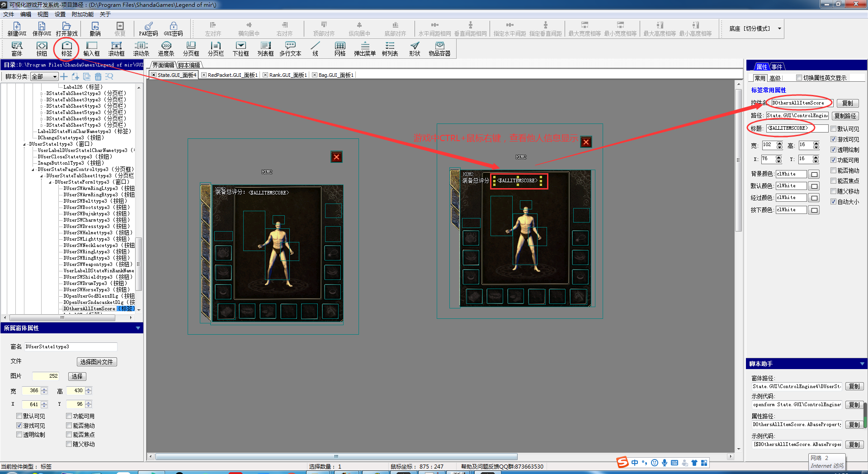Select the 弹出菜单 popup menu tool

[x=365, y=49]
